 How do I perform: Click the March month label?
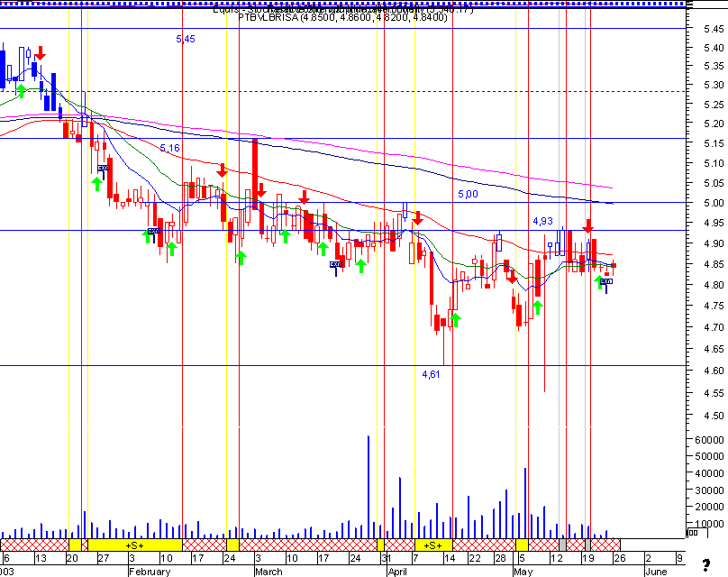tap(268, 572)
